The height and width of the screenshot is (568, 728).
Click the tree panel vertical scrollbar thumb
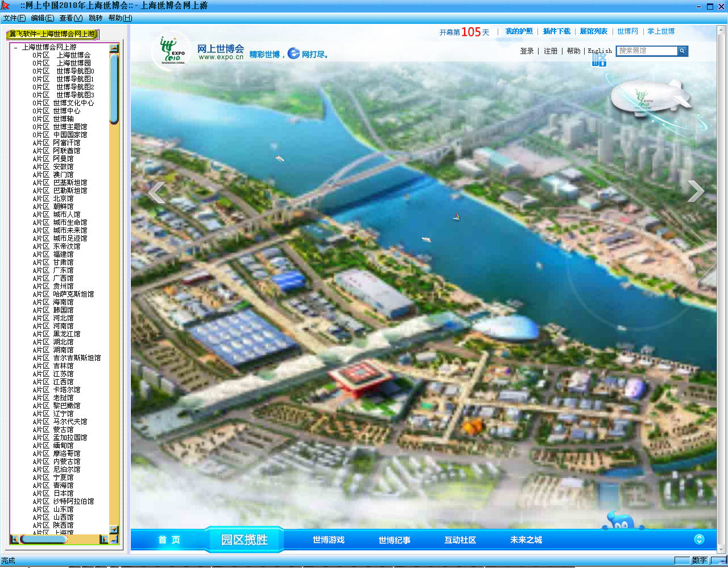coord(114,88)
